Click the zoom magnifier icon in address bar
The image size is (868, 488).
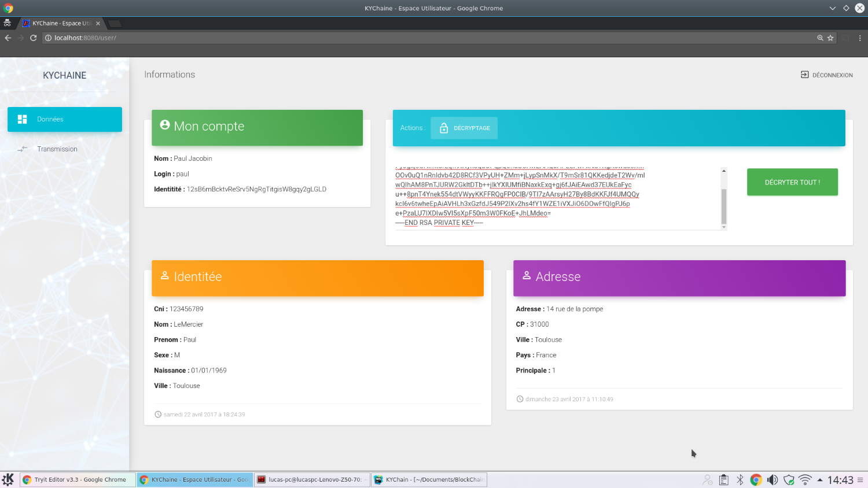(820, 38)
